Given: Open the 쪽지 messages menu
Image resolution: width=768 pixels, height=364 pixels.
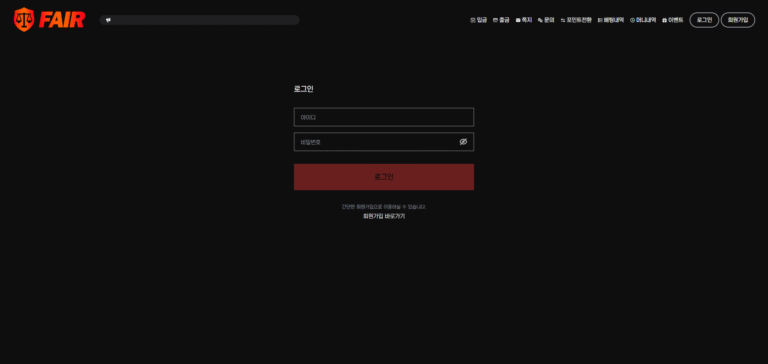Looking at the screenshot, I should click(x=524, y=20).
